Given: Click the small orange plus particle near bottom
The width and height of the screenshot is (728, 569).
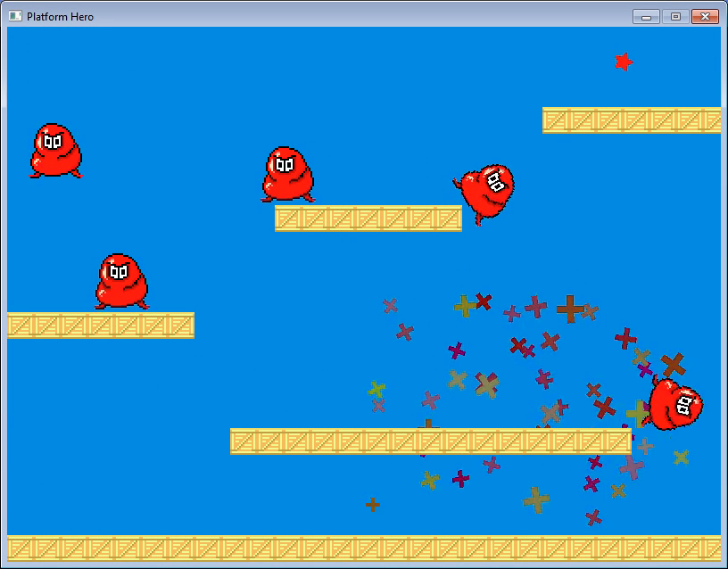Looking at the screenshot, I should pos(373,505).
